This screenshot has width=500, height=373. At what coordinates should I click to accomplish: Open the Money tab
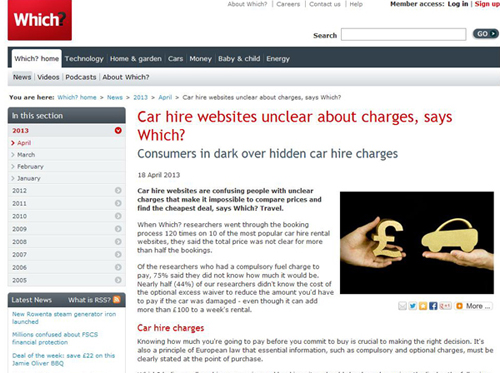point(201,59)
